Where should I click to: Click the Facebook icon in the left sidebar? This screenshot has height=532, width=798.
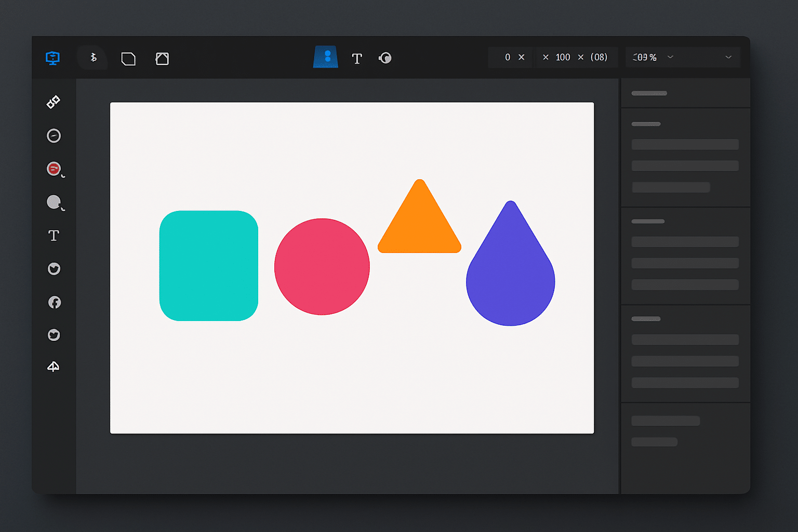pos(55,302)
